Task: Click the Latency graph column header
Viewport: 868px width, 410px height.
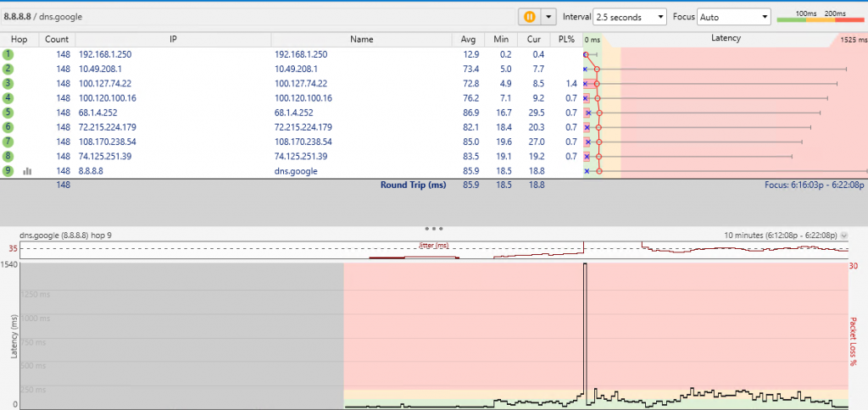Action: click(x=725, y=39)
